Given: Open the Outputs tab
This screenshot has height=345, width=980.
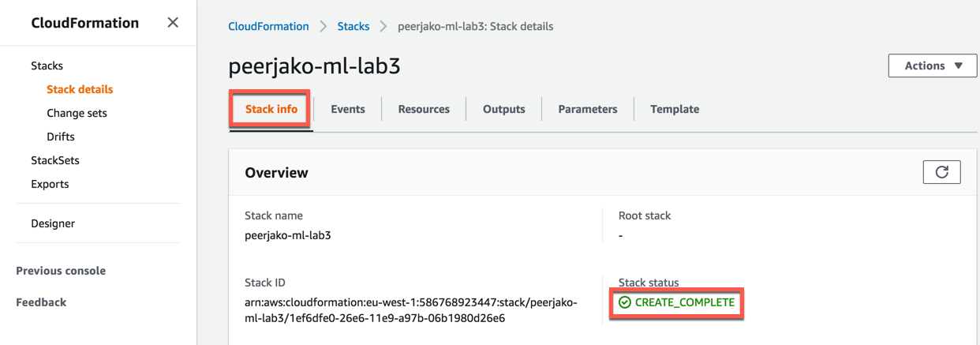Looking at the screenshot, I should click(504, 109).
